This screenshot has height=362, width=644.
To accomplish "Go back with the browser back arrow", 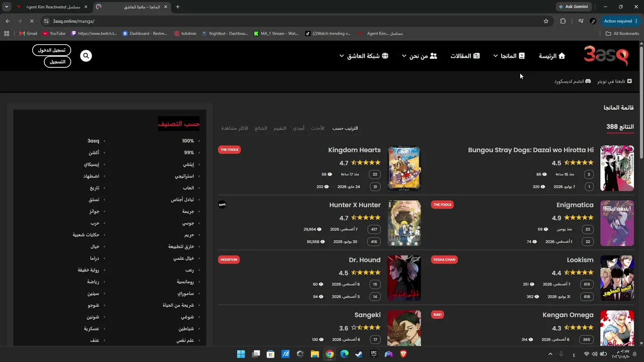I will [8, 21].
